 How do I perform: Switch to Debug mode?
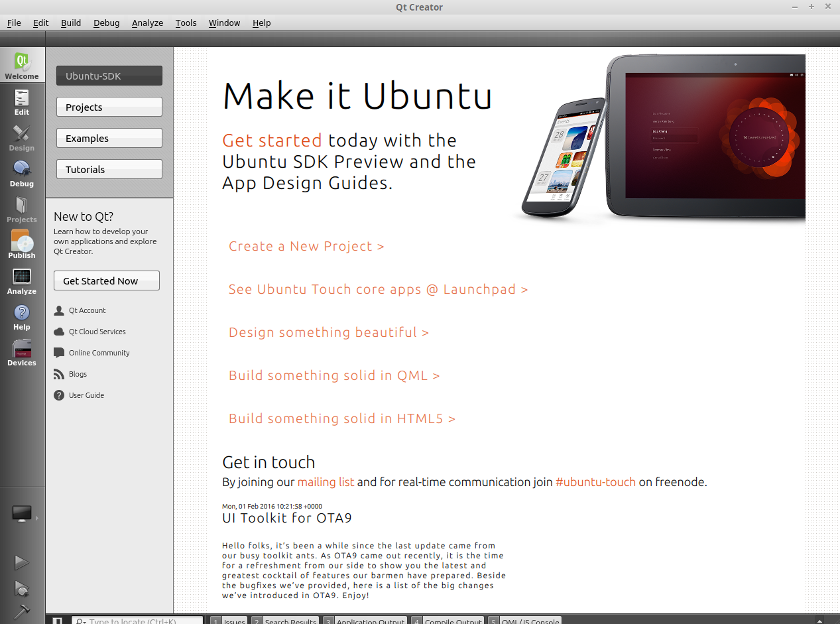pyautogui.click(x=22, y=173)
